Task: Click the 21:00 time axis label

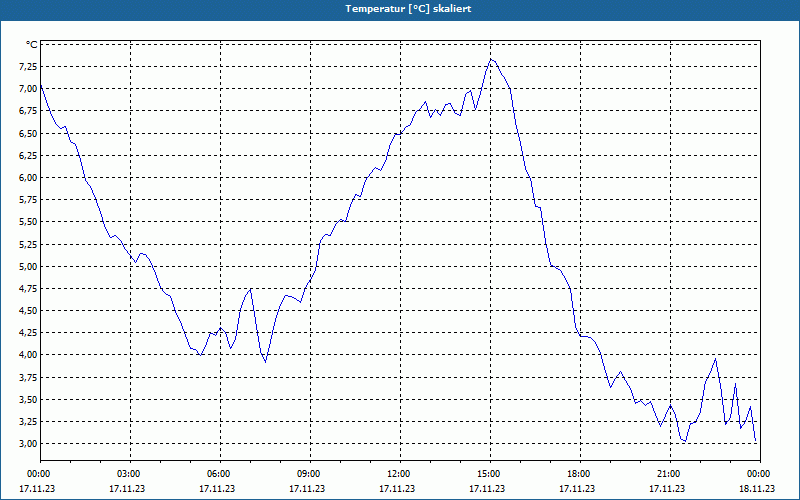Action: 670,474
